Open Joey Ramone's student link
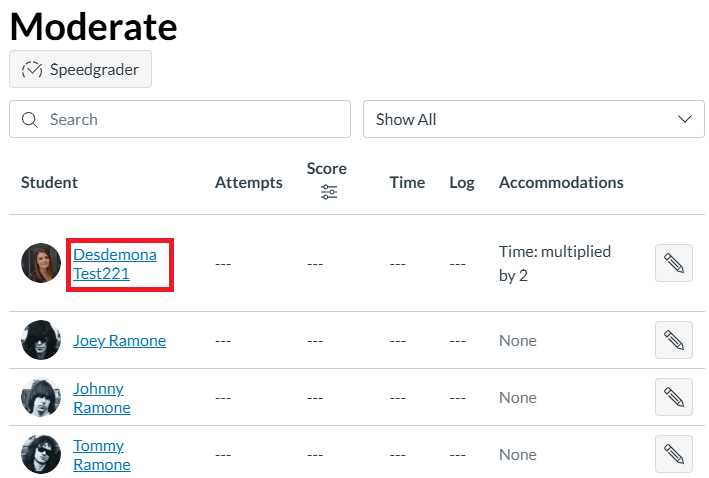The image size is (709, 478). [119, 340]
